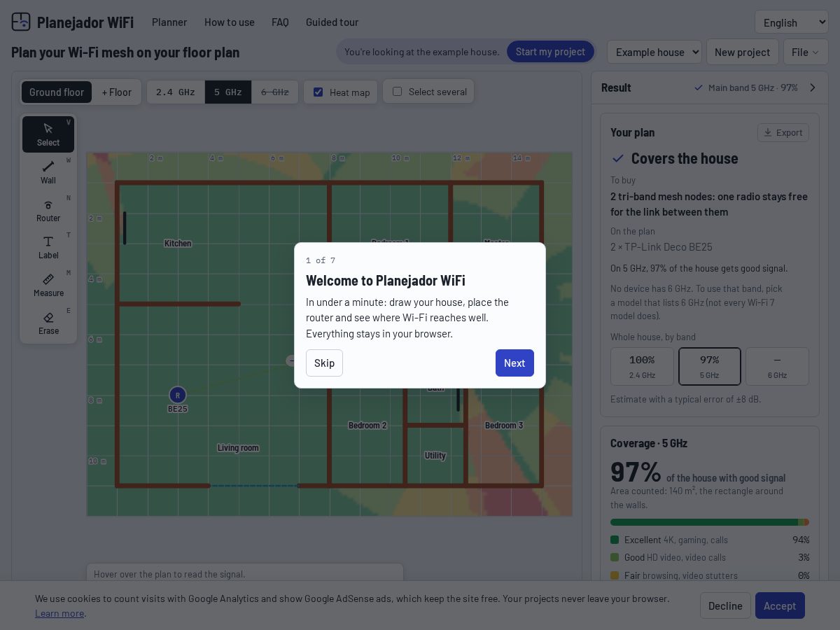Image resolution: width=840 pixels, height=630 pixels.
Task: Open How to use page
Action: [230, 22]
